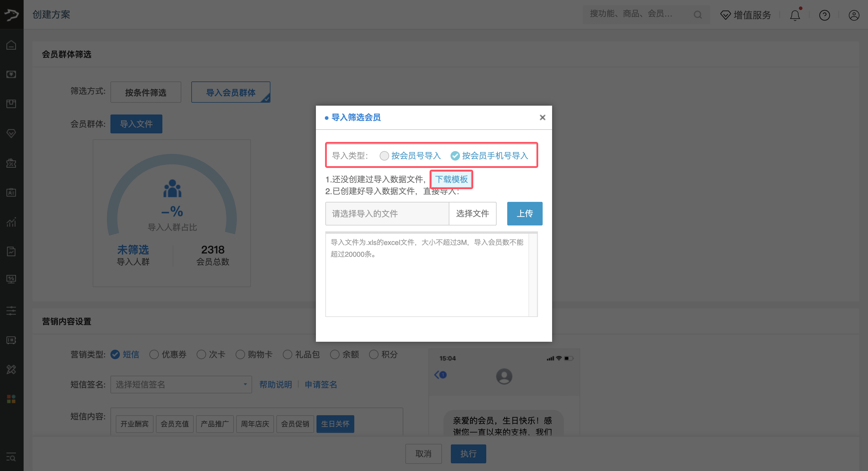Close the 导入筛选会员 dialog
The image size is (868, 471).
[542, 117]
